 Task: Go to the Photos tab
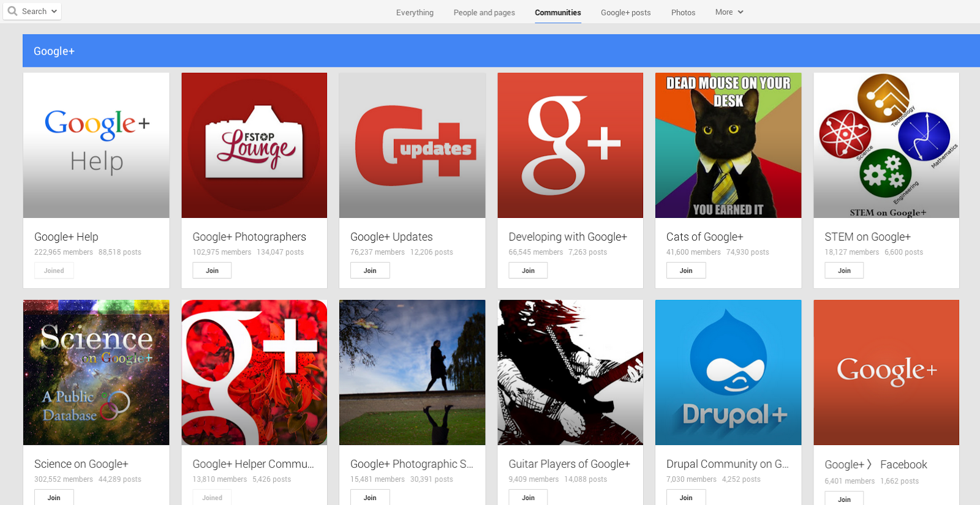tap(683, 12)
